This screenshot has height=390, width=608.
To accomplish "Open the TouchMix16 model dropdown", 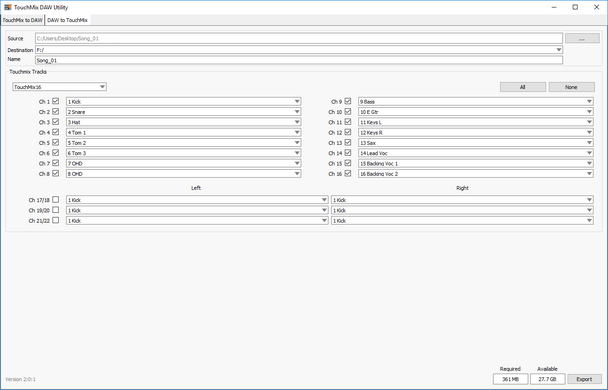I will (59, 87).
